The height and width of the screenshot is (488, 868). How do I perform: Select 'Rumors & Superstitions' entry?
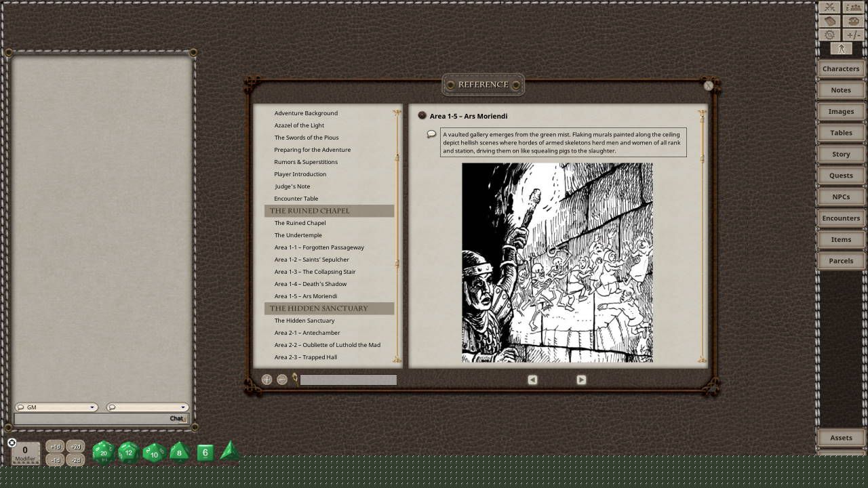point(306,162)
